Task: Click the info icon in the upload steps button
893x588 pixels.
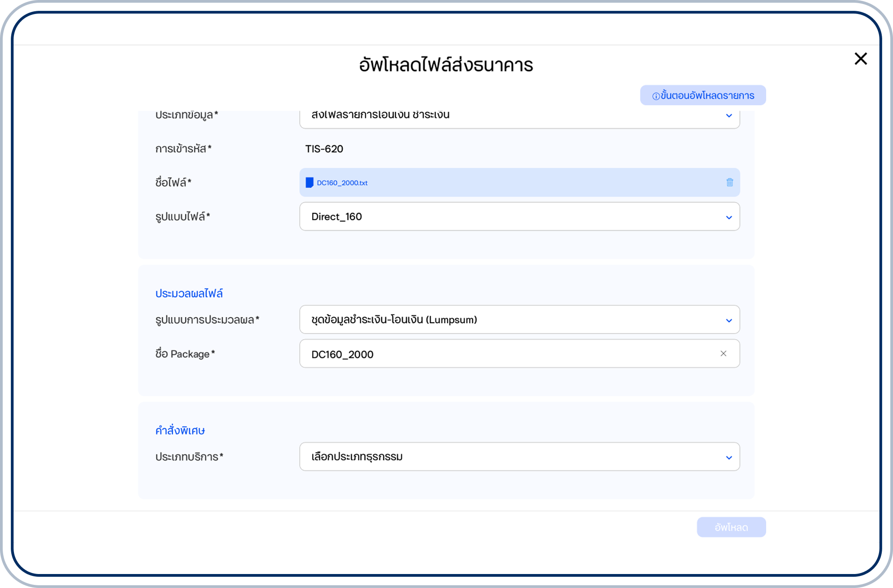Action: click(656, 96)
